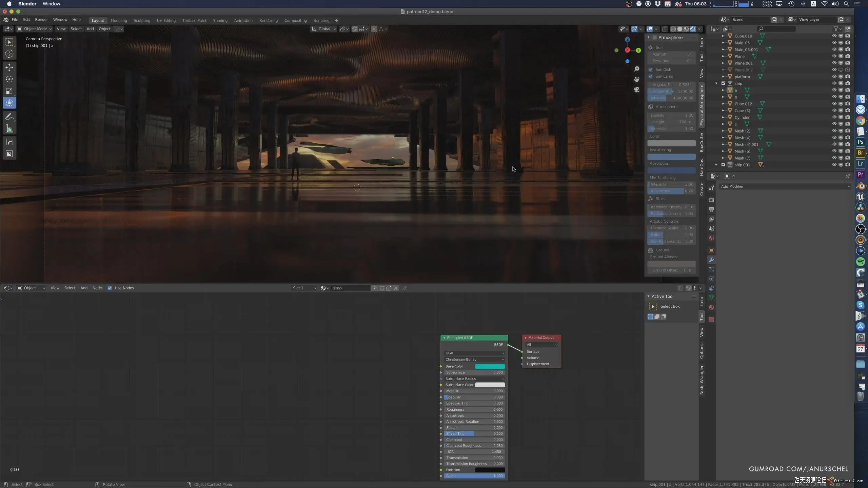Open the Render menu

41,20
